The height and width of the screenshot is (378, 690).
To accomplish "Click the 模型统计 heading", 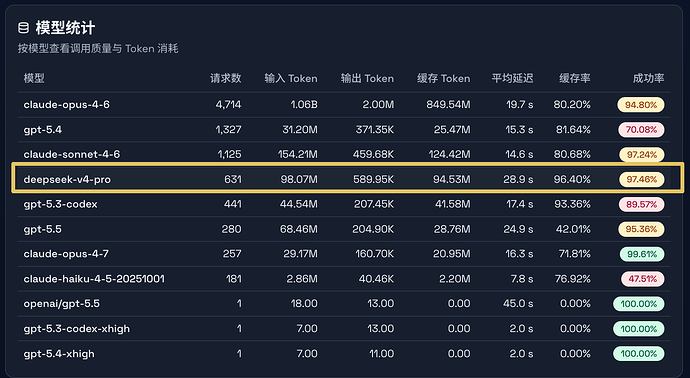I will tap(65, 28).
